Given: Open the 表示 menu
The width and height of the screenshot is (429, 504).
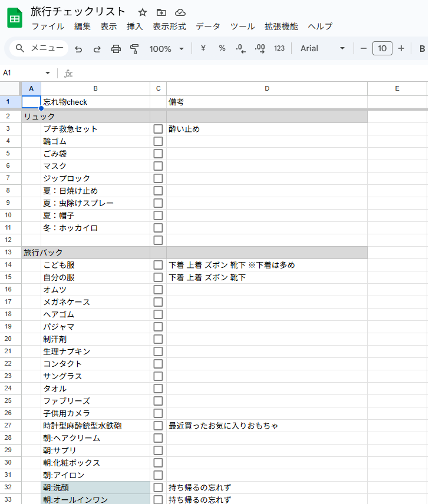Looking at the screenshot, I should (x=108, y=26).
